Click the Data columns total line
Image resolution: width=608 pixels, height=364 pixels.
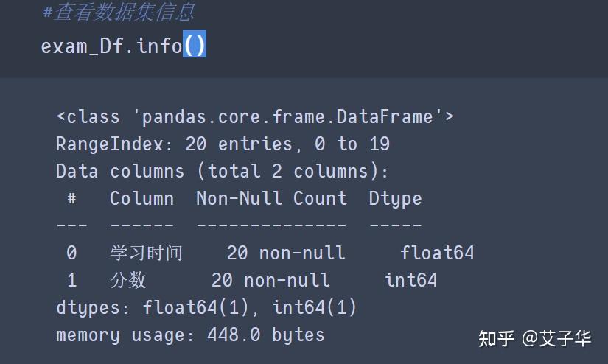(x=222, y=171)
